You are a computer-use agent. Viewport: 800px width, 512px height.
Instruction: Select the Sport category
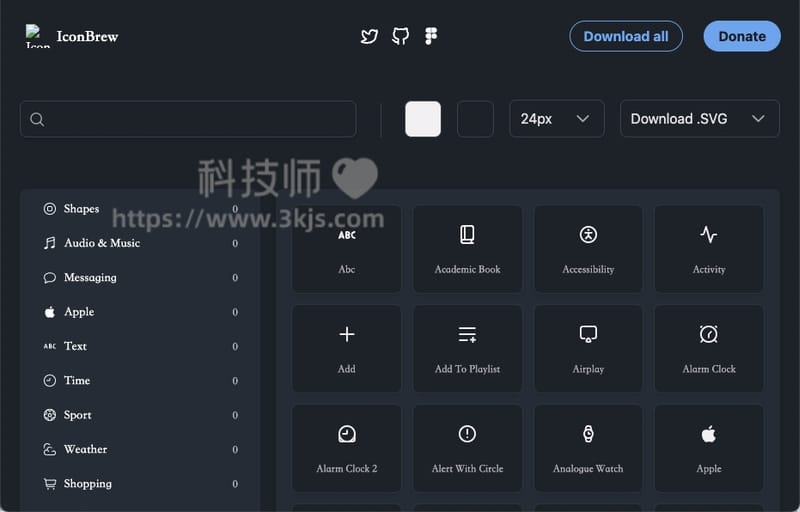(141, 415)
